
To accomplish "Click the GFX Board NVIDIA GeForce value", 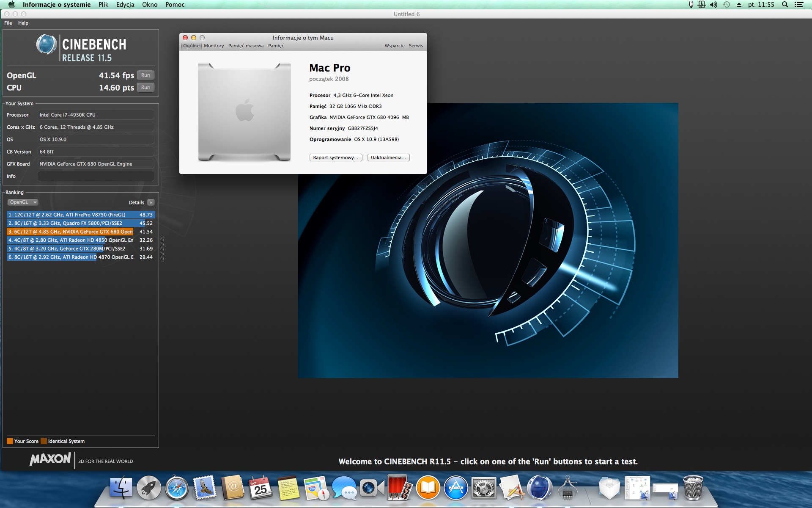I will click(96, 164).
